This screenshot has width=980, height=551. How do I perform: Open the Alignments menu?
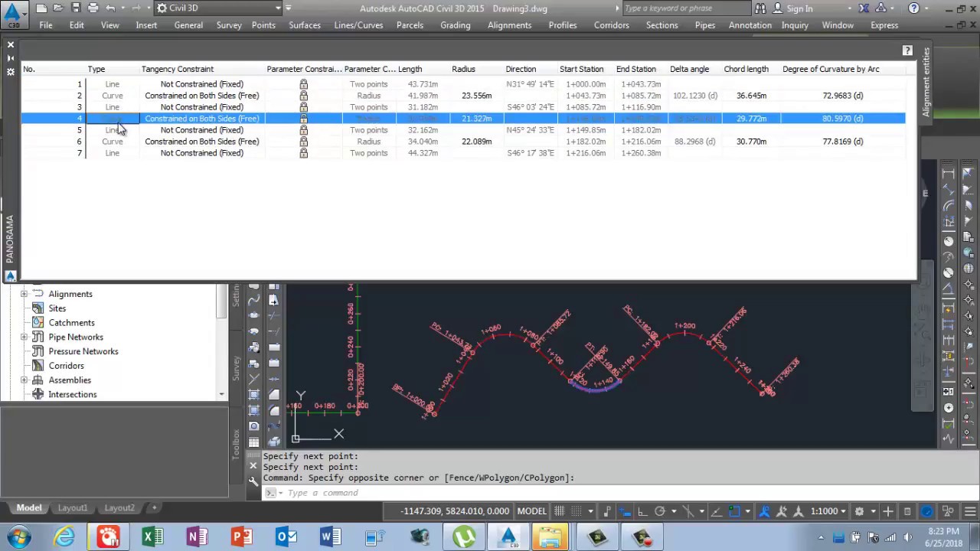tap(509, 25)
